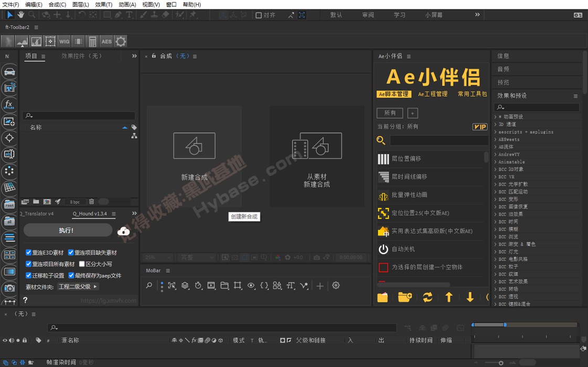
Task: Enable 区分大小写 checkbox
Action: tap(82, 264)
